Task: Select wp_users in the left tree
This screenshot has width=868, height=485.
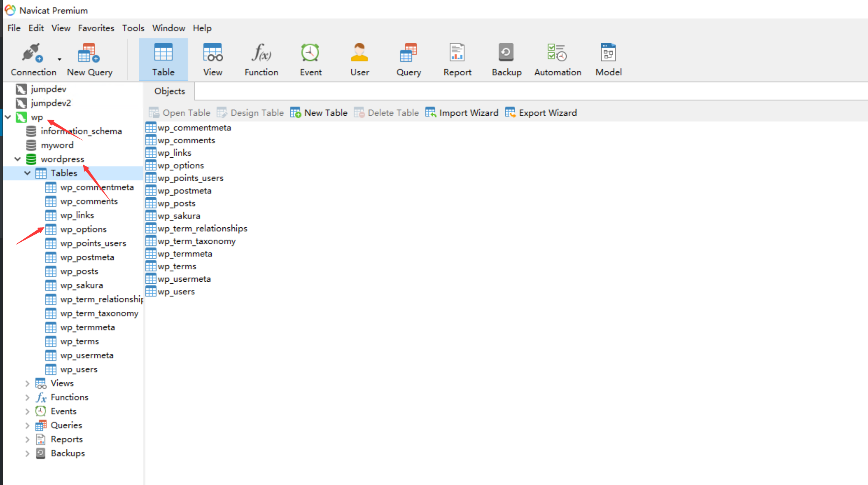Action: click(79, 369)
